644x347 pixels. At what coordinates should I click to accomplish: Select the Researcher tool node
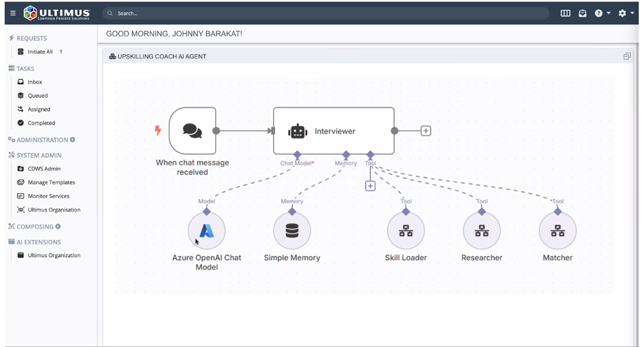[482, 231]
